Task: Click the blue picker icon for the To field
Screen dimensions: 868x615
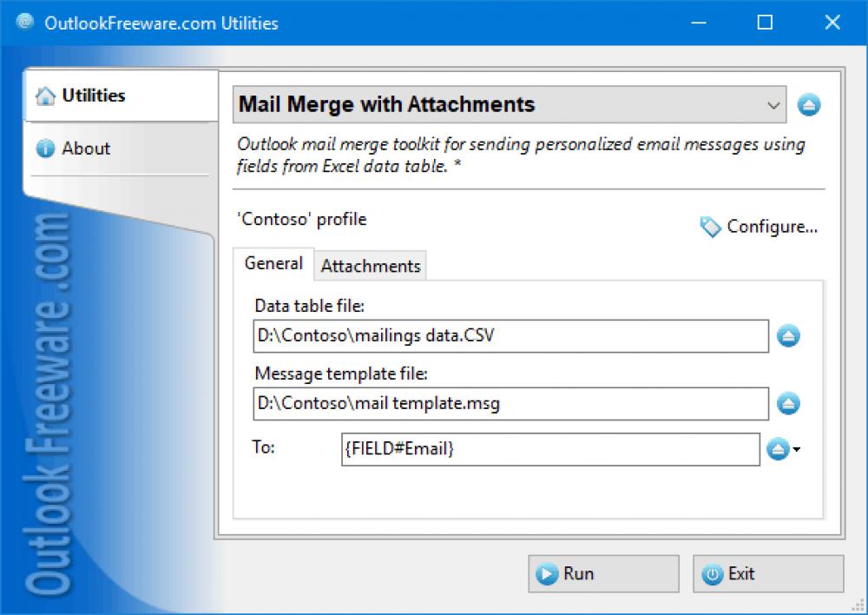Action: pyautogui.click(x=779, y=450)
